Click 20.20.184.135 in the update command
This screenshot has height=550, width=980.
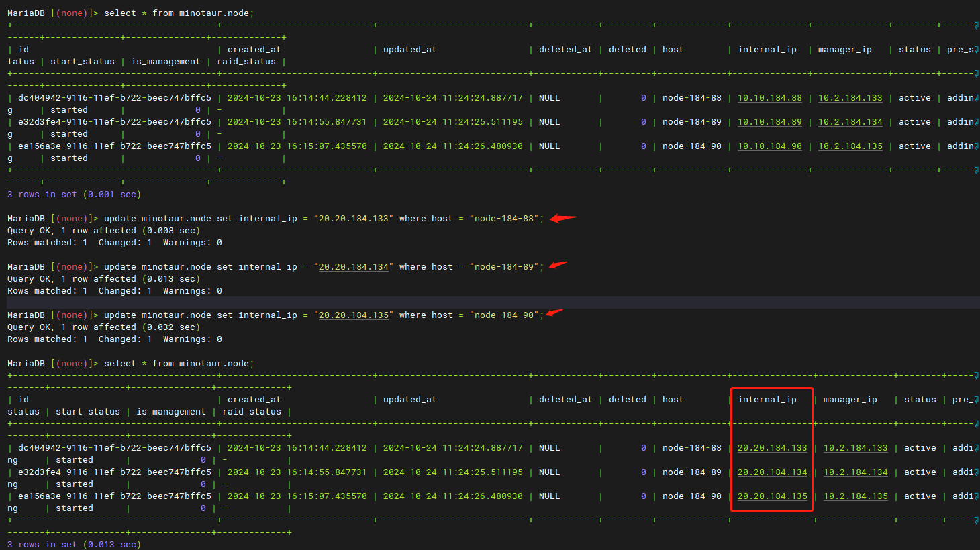point(354,315)
